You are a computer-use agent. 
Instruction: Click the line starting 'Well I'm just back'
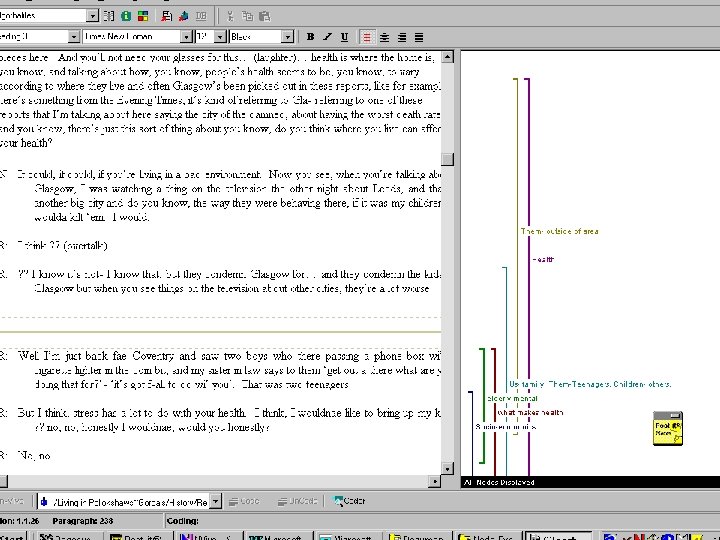pyautogui.click(x=229, y=356)
